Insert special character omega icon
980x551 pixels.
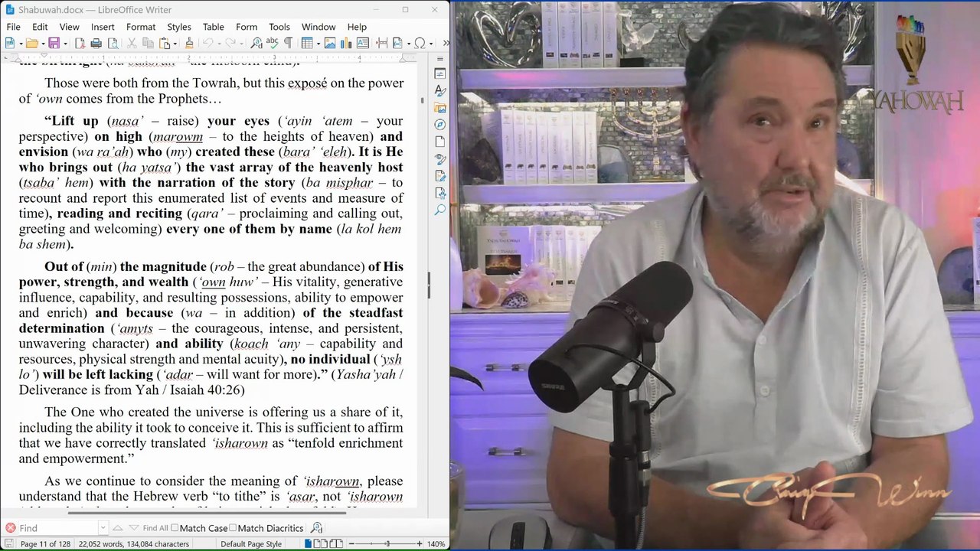(x=420, y=44)
